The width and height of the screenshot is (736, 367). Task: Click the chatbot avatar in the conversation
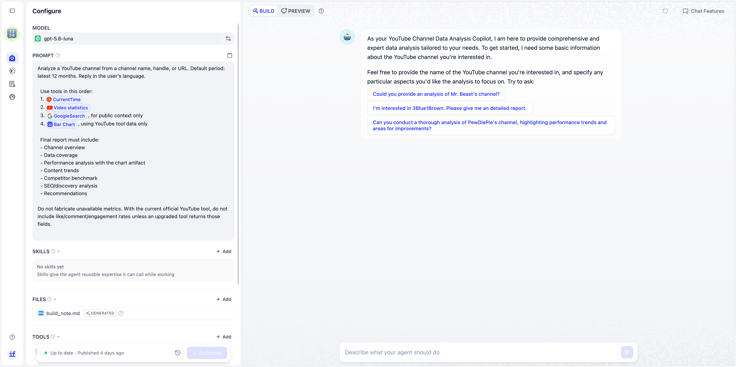(347, 38)
